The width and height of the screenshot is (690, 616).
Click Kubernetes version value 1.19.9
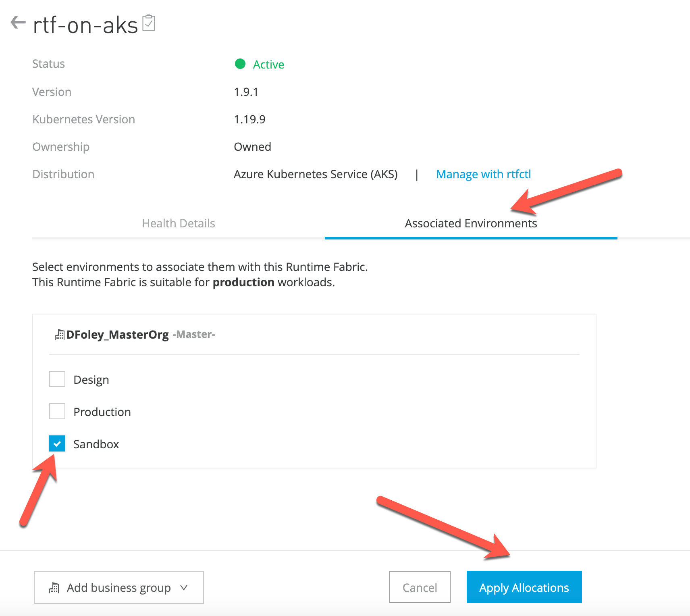pyautogui.click(x=249, y=119)
